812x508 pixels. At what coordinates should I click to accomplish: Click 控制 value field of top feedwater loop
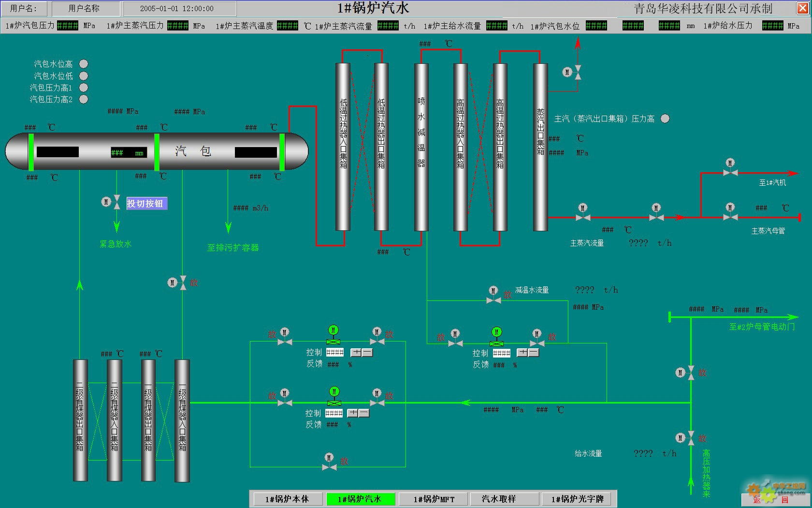tap(335, 353)
